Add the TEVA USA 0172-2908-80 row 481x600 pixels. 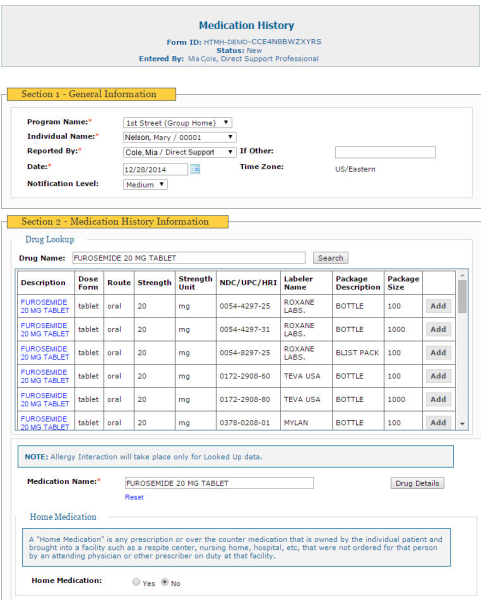[439, 399]
